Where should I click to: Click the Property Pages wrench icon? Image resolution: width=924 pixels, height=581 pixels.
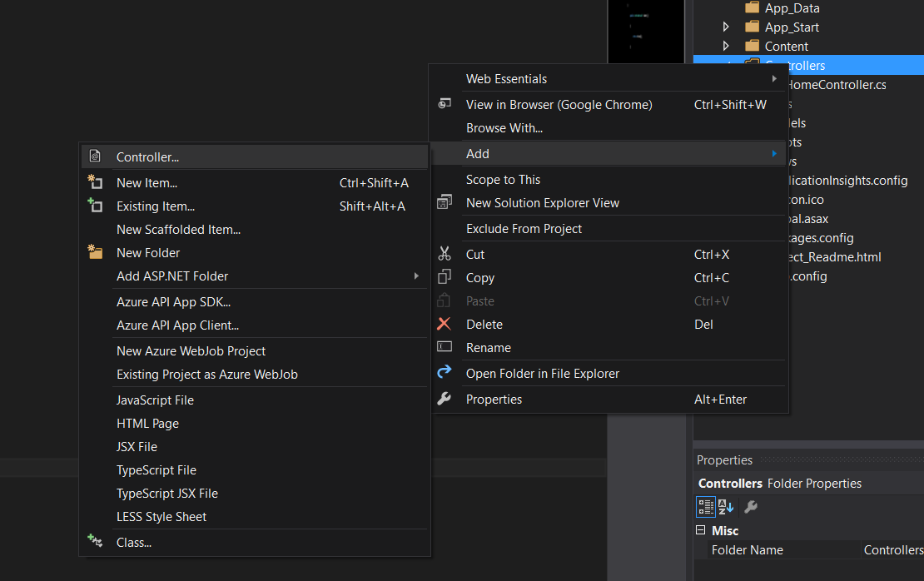(749, 506)
